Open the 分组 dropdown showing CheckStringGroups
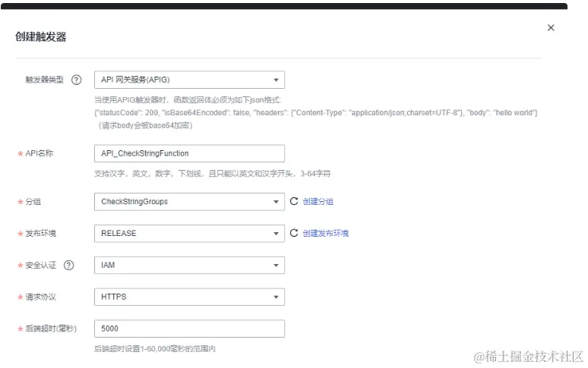 click(189, 201)
